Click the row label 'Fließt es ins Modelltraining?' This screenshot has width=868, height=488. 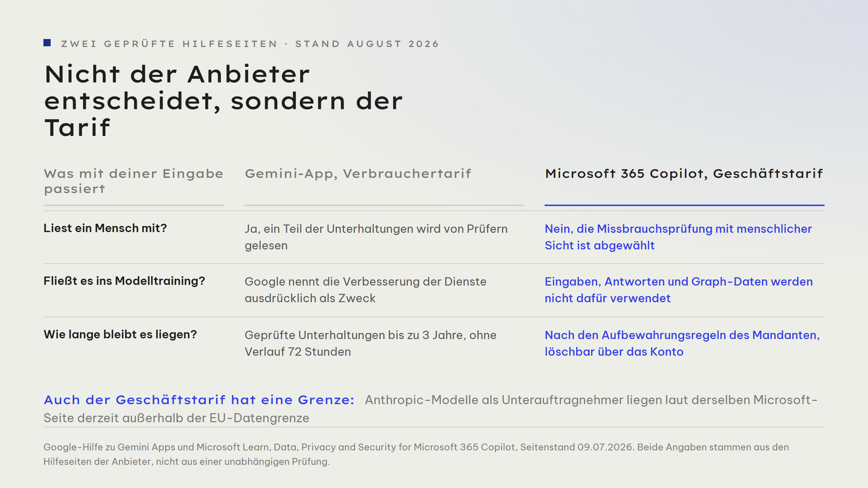point(124,281)
